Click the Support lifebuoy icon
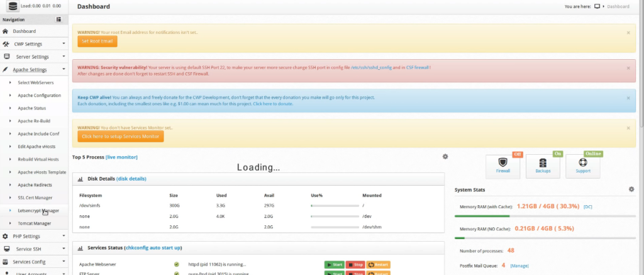Screen dimensions: 644x275 [583, 162]
